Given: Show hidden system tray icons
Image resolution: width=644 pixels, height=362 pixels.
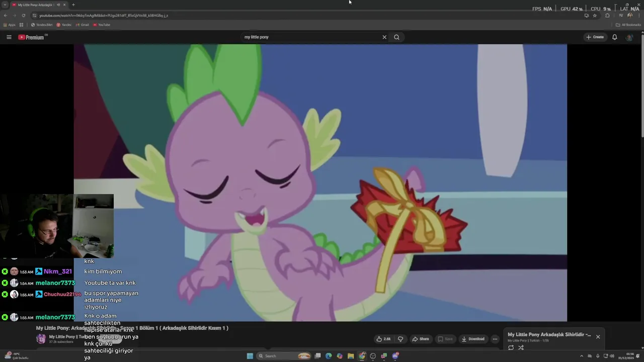Looking at the screenshot, I should (x=582, y=356).
